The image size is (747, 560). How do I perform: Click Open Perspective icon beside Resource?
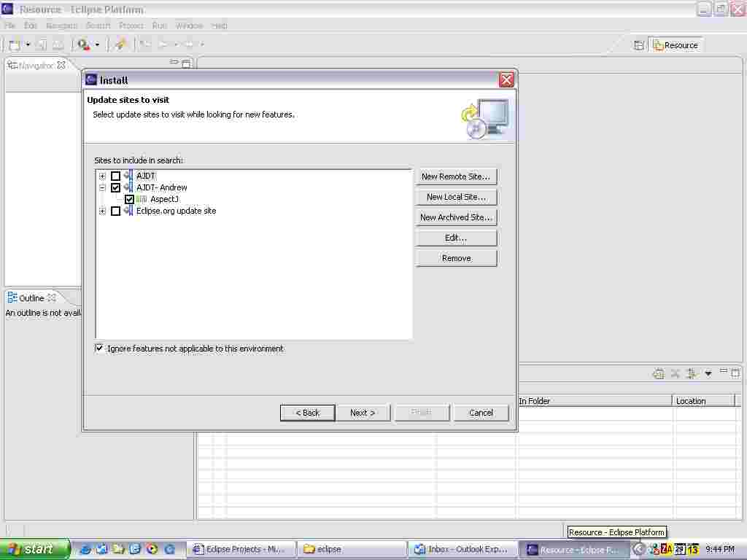639,45
